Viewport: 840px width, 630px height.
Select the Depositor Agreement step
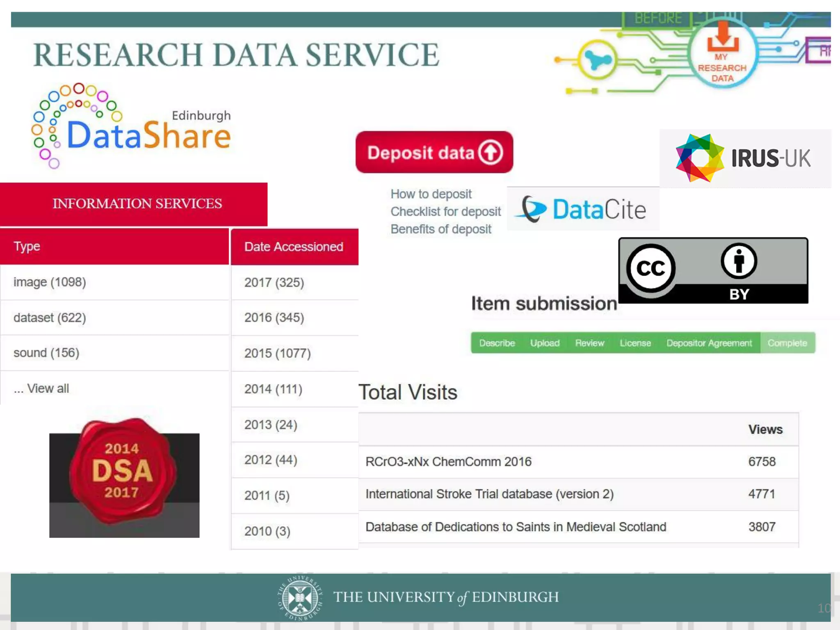pos(709,343)
